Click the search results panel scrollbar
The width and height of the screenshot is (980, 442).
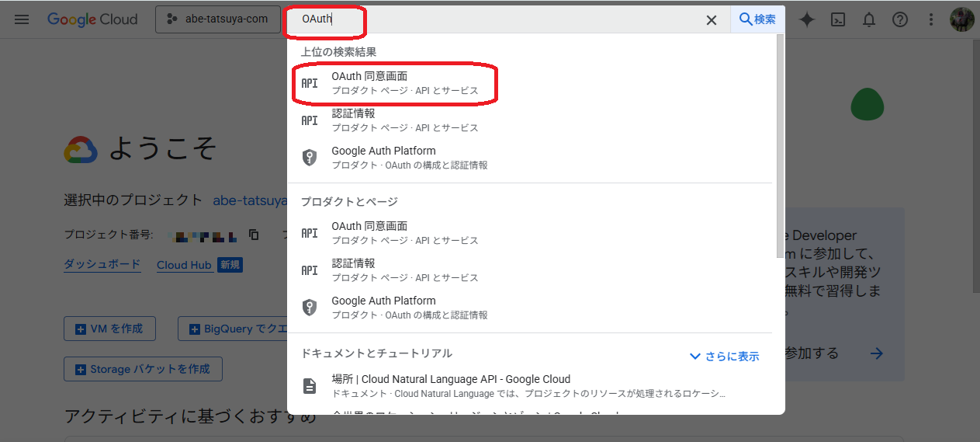779,148
